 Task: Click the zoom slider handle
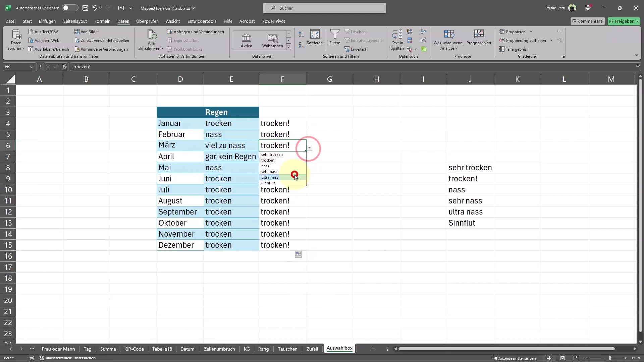tap(610, 358)
